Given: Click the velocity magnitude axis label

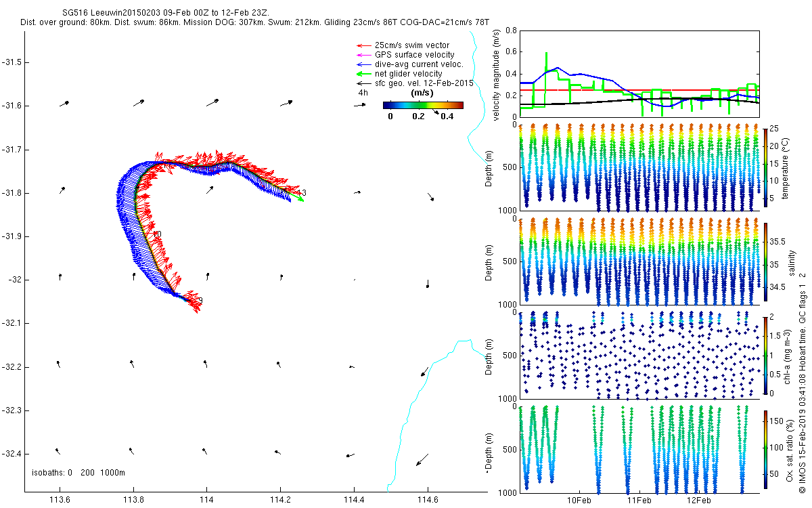Looking at the screenshot, I should (496, 75).
